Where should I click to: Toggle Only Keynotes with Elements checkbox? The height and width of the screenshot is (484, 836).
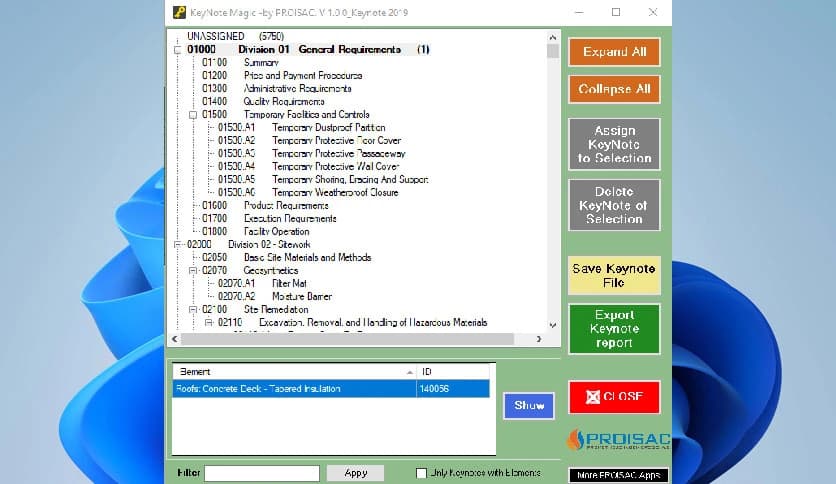[x=421, y=473]
